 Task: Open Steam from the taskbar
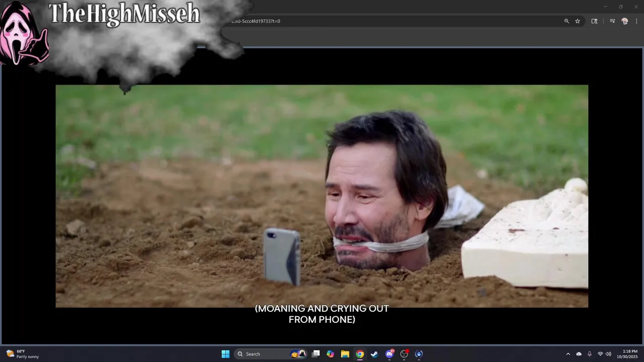(x=374, y=354)
